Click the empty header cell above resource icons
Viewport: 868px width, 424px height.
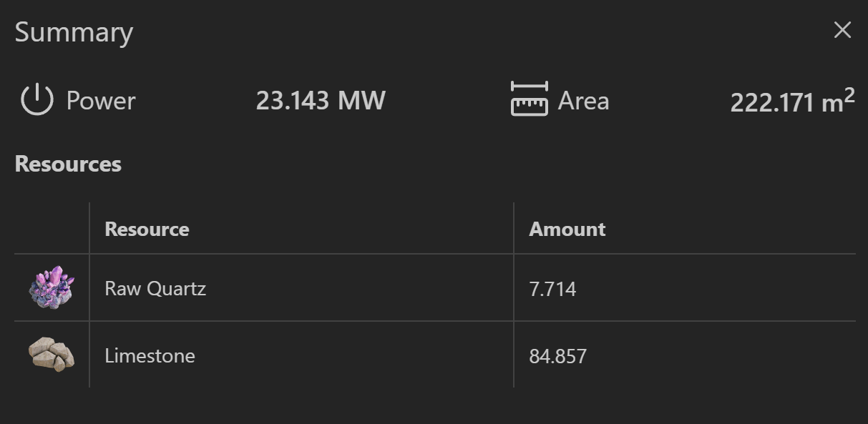[52, 229]
